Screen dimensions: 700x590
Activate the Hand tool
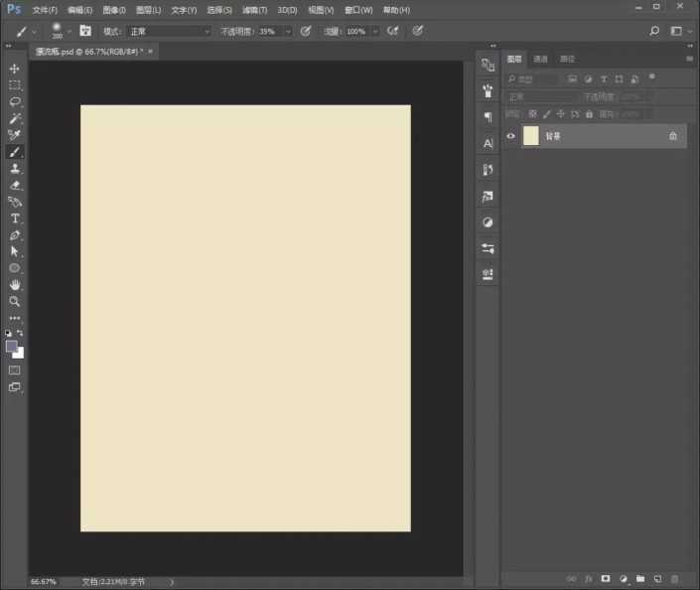point(15,284)
